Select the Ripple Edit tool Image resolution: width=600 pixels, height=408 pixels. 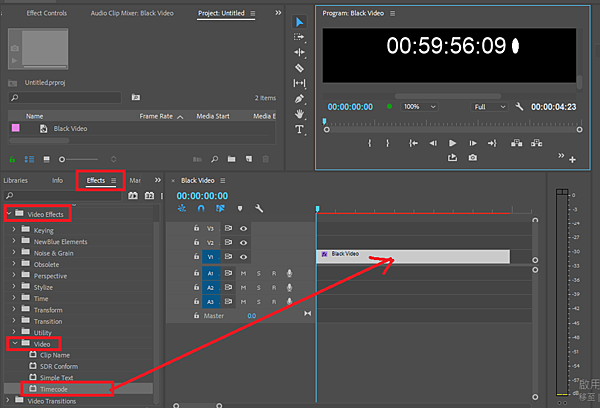click(300, 52)
